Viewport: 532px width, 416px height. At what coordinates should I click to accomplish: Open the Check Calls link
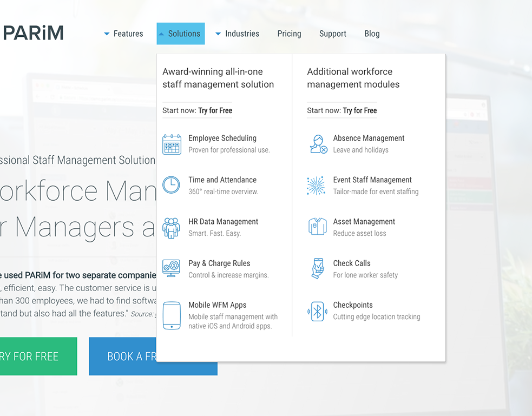click(x=352, y=263)
